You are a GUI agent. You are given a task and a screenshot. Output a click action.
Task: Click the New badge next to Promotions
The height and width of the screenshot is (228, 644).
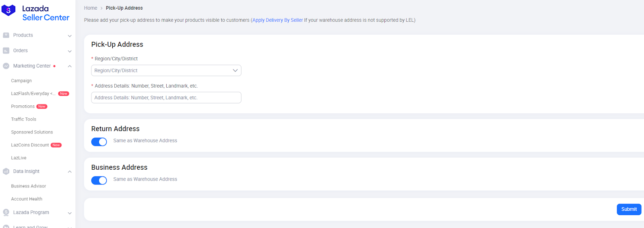coord(42,107)
